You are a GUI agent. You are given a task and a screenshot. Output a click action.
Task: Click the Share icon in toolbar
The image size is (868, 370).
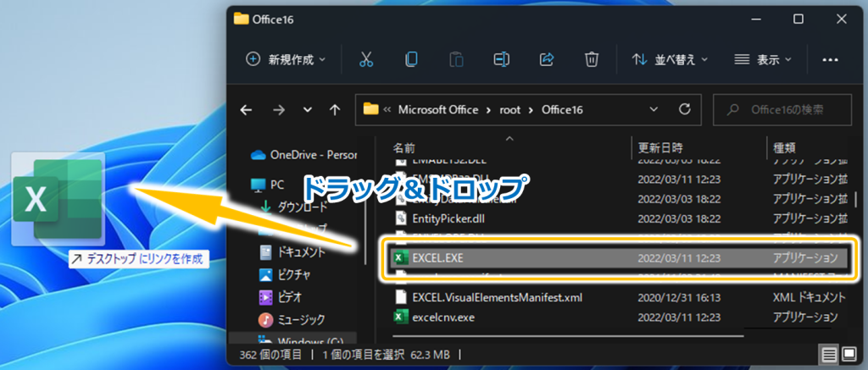coord(547,59)
